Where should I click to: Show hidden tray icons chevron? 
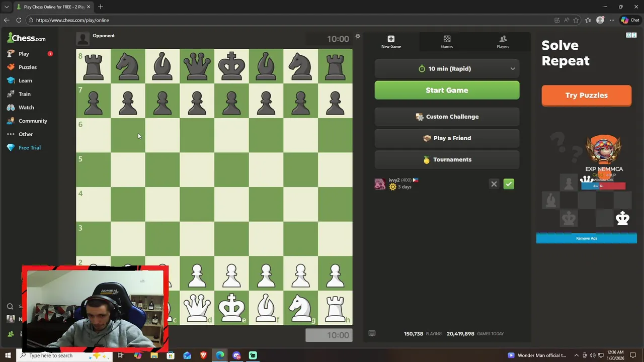click(x=577, y=355)
